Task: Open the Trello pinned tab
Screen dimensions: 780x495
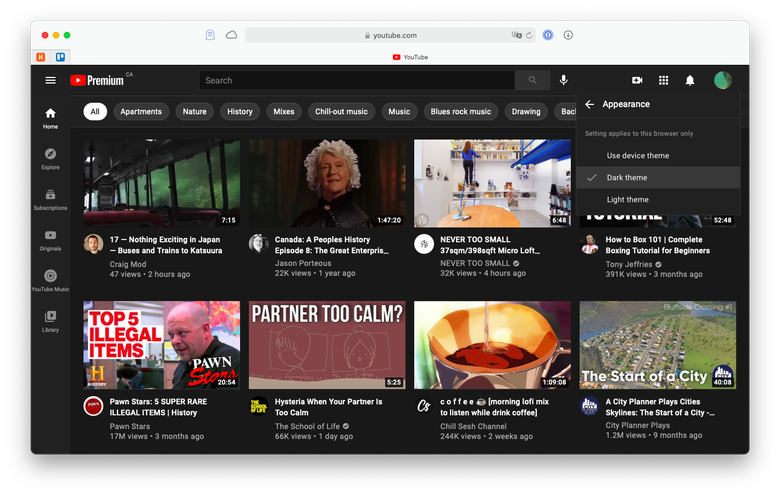Action: tap(60, 57)
